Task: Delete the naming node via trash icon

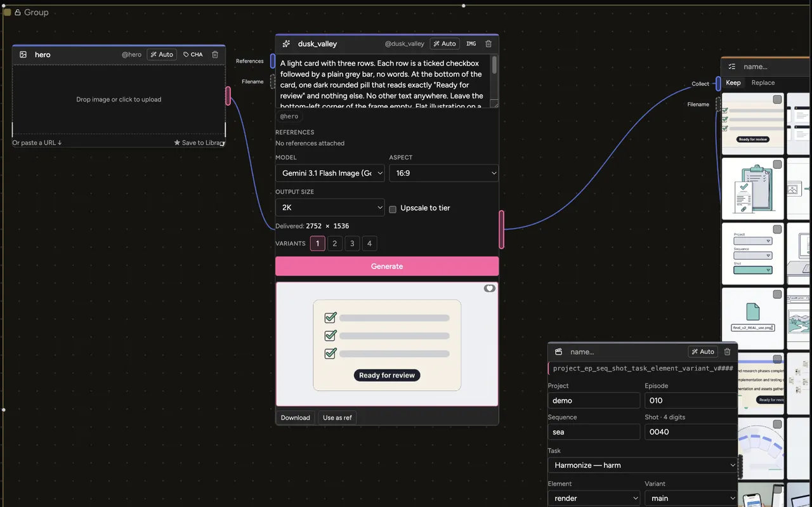Action: [x=728, y=352]
